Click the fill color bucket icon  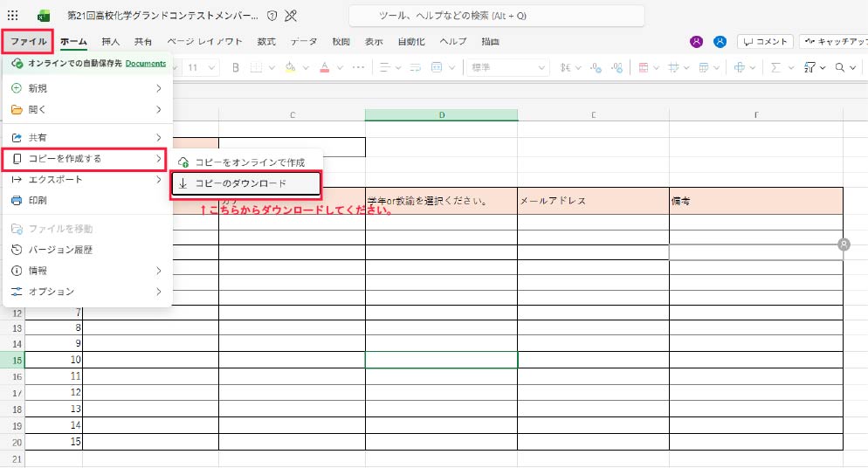click(x=290, y=67)
